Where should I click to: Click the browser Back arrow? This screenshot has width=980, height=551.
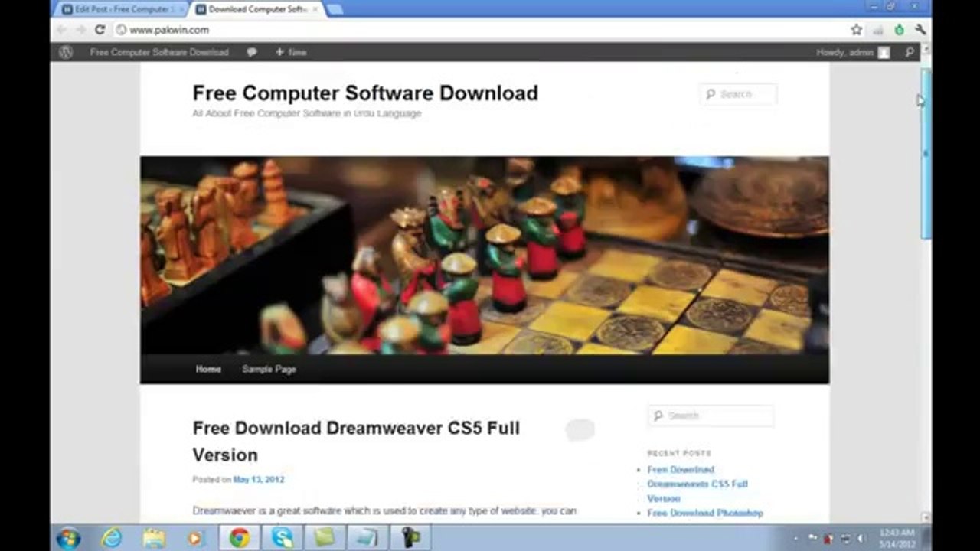pos(62,30)
